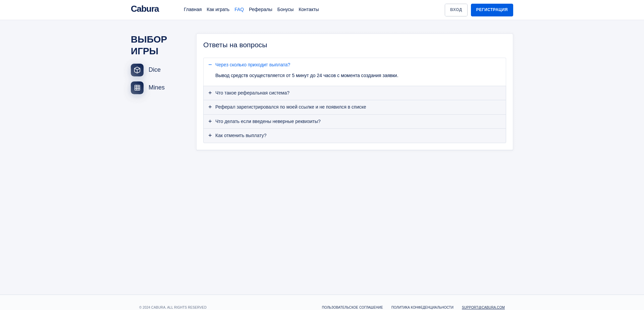644x310 pixels.
Task: Expand "Как отменить выплату?" question
Action: pos(241,135)
